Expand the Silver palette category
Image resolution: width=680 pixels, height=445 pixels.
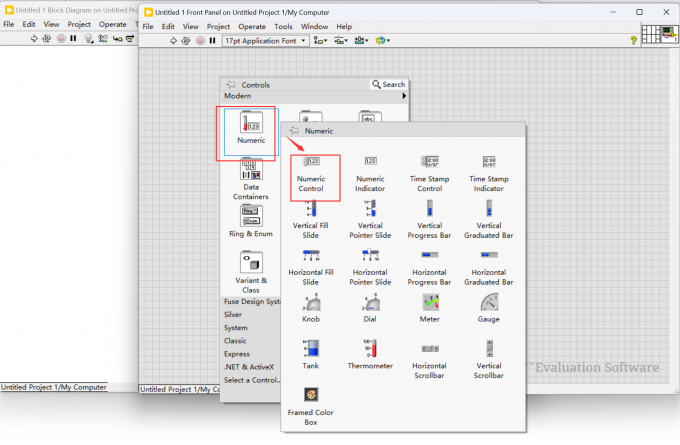point(233,314)
